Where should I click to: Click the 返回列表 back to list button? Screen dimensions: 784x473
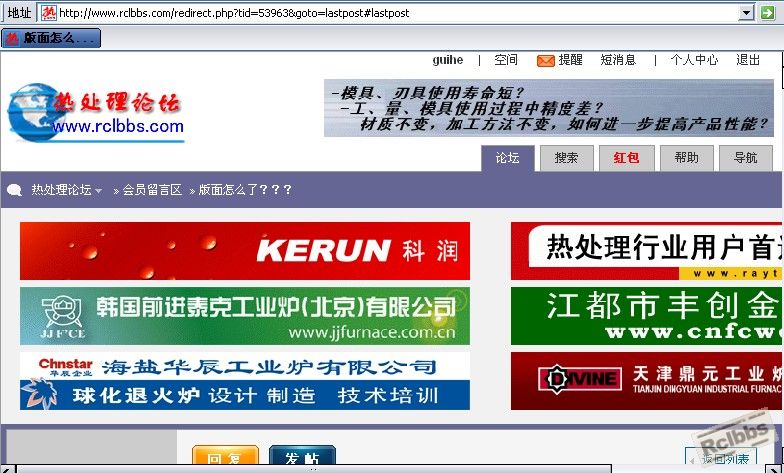coord(721,458)
